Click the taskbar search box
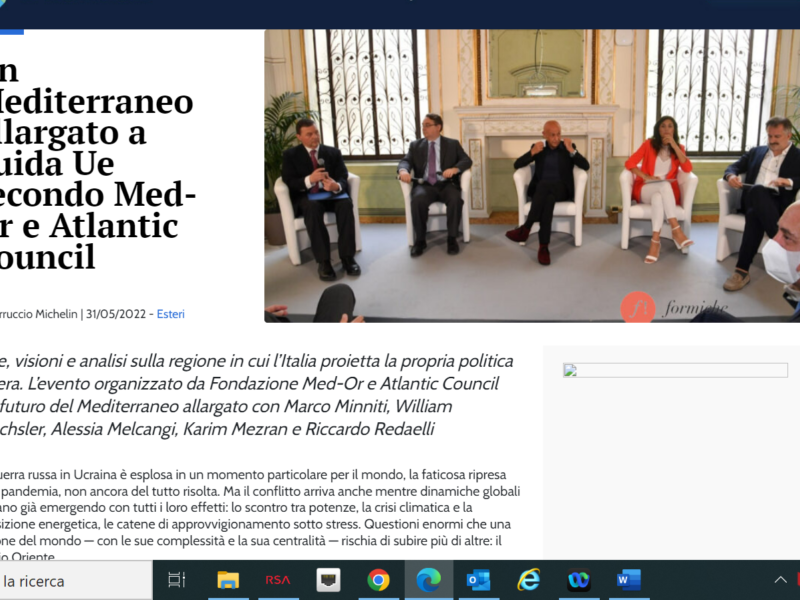800x600 pixels. point(76,580)
